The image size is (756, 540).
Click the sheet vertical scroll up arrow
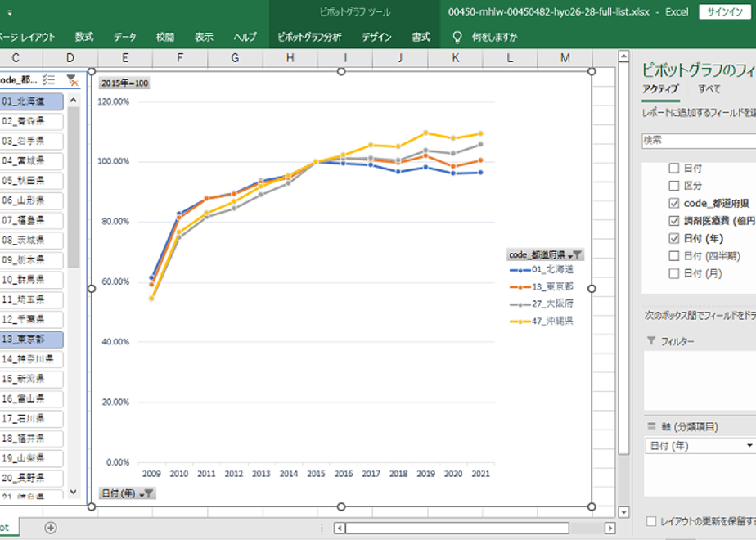point(623,56)
